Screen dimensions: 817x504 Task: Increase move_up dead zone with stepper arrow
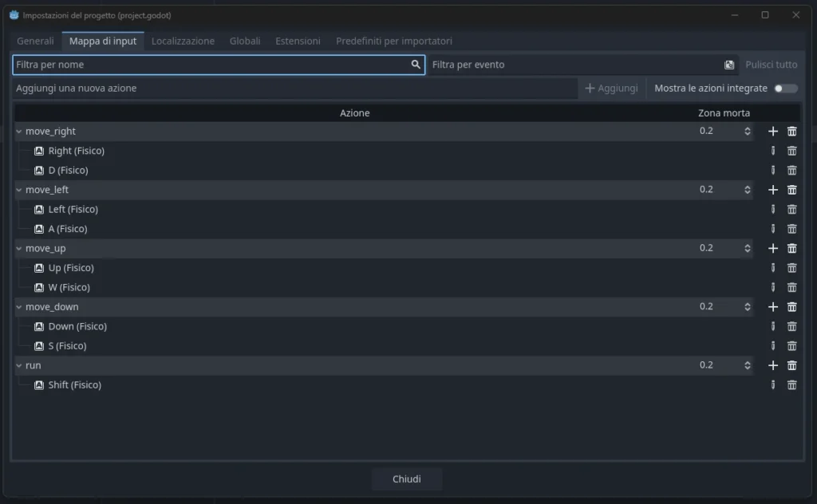pyautogui.click(x=747, y=245)
